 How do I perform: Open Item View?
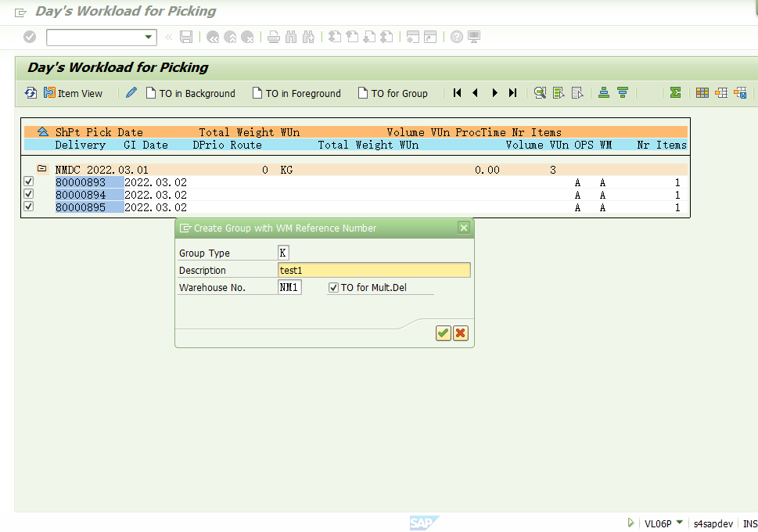(x=73, y=92)
